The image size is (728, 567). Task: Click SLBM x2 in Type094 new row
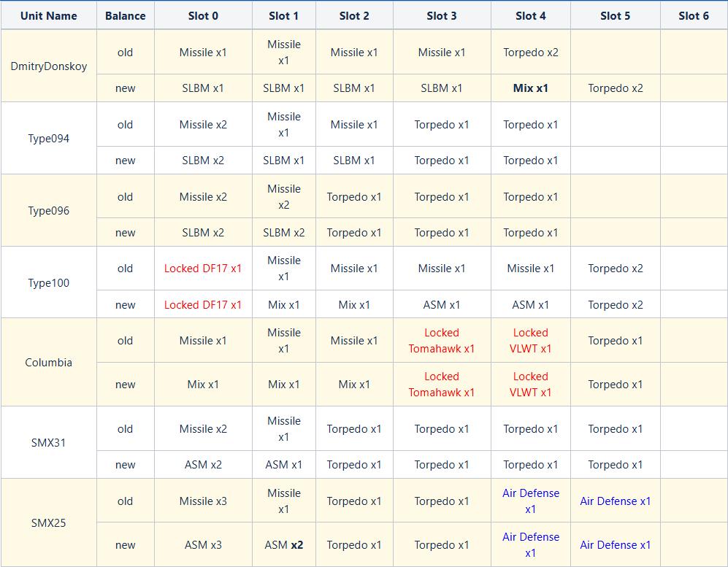203,161
